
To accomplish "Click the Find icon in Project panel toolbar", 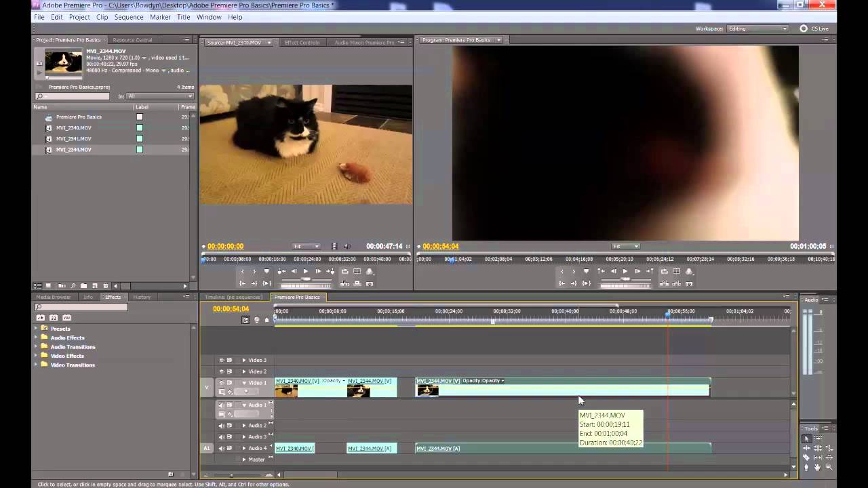I will 73,286.
